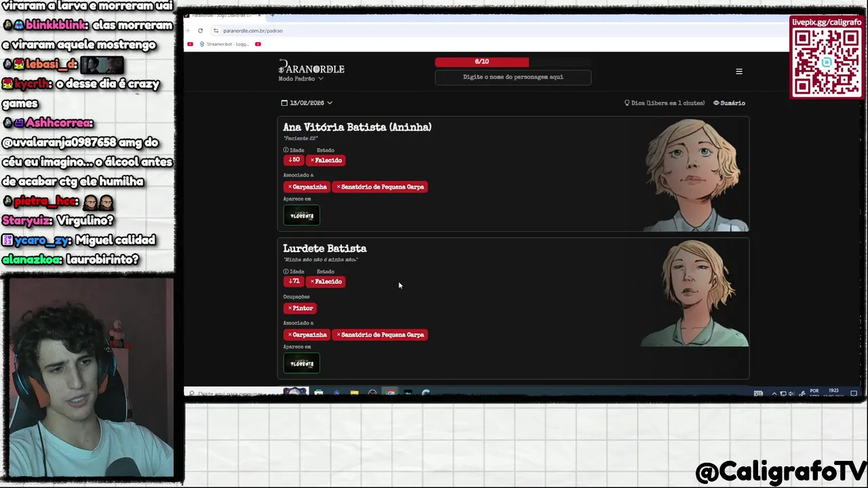Open a new browser tab

point(273,15)
